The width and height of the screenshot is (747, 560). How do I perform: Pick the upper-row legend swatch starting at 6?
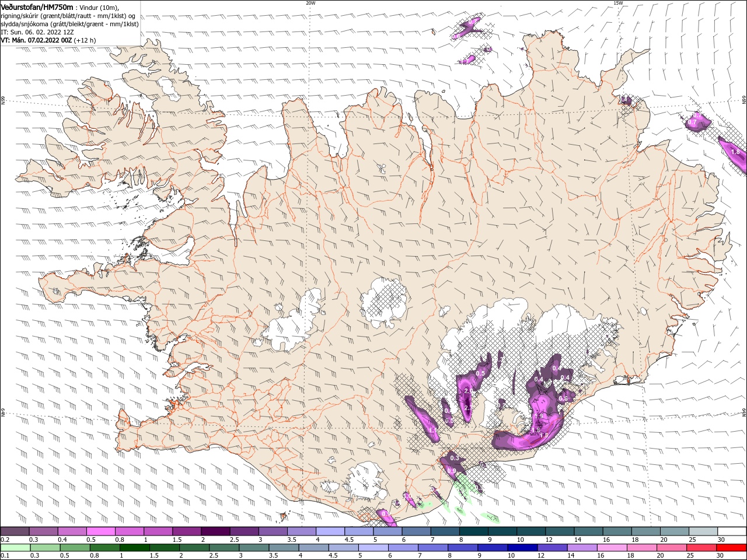[x=416, y=531]
